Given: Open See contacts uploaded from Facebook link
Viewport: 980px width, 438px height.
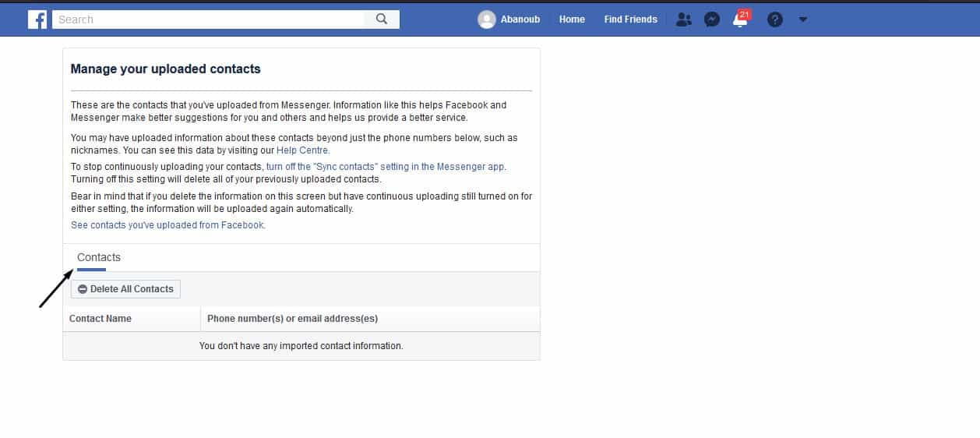Looking at the screenshot, I should point(167,225).
